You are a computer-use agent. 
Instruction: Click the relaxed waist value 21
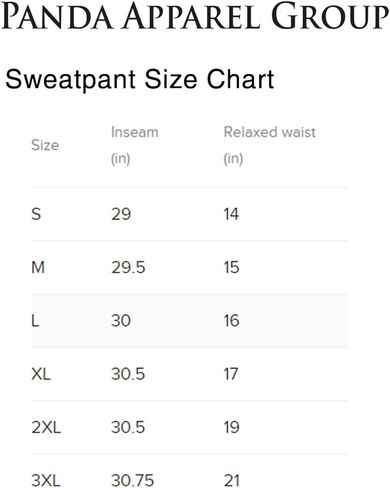coord(232,480)
